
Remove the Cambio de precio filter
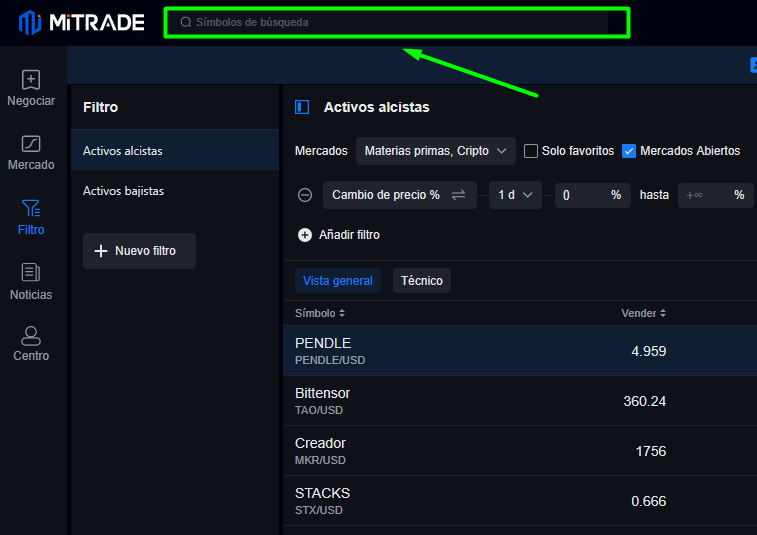[305, 195]
